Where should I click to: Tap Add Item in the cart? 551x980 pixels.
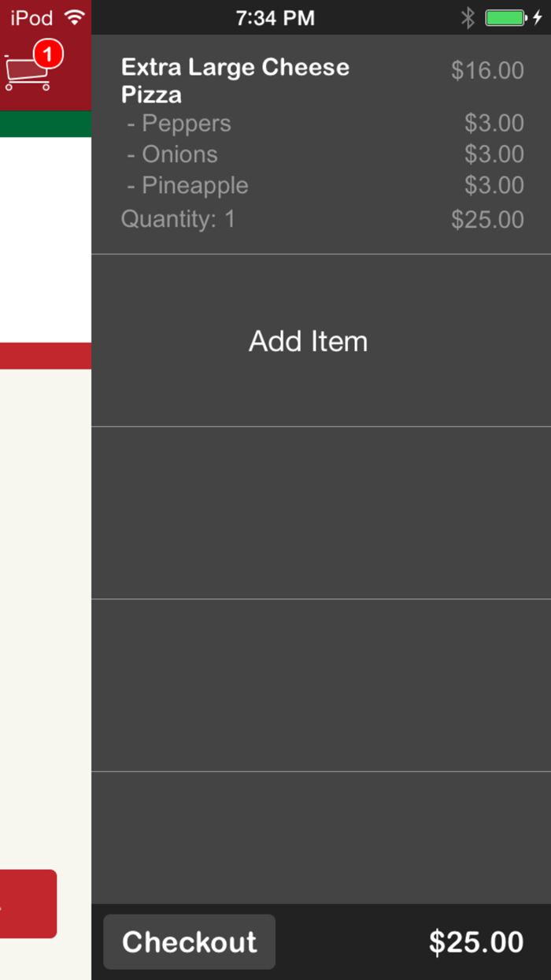click(308, 341)
